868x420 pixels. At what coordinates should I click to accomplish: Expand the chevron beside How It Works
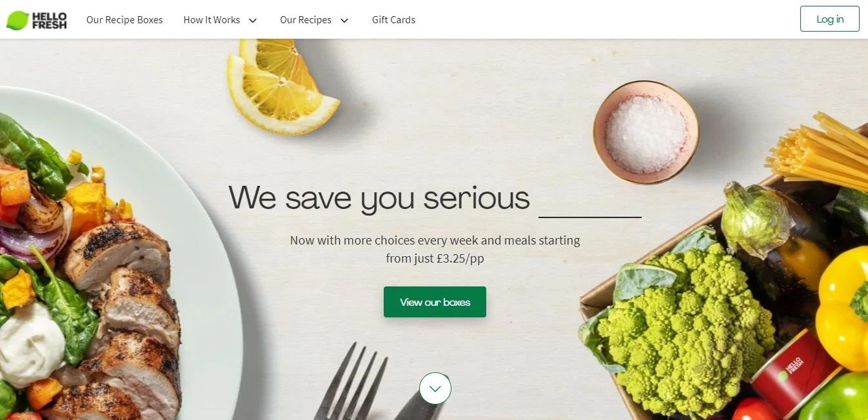(253, 21)
